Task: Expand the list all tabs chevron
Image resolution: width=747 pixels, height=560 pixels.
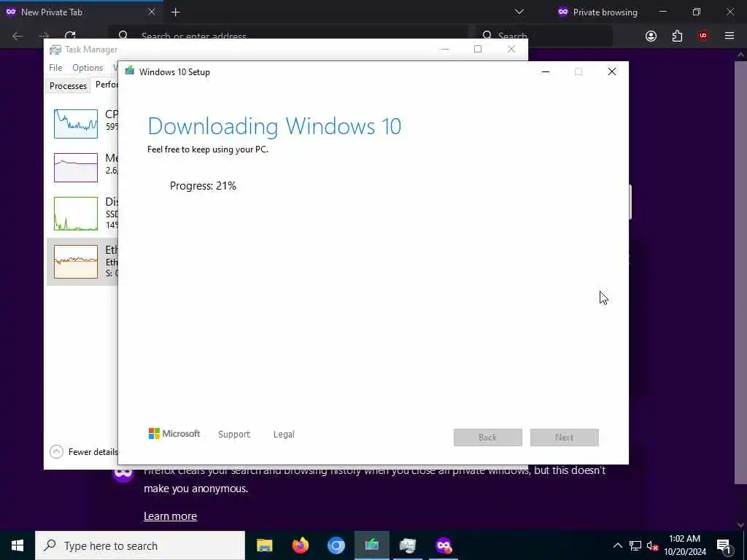Action: (x=519, y=12)
